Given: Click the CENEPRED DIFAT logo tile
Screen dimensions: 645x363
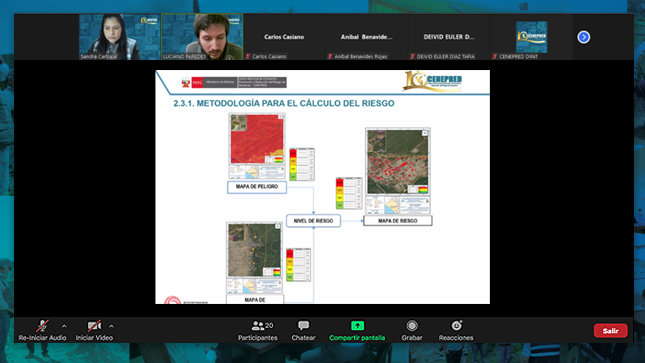Looking at the screenshot, I should tap(531, 37).
